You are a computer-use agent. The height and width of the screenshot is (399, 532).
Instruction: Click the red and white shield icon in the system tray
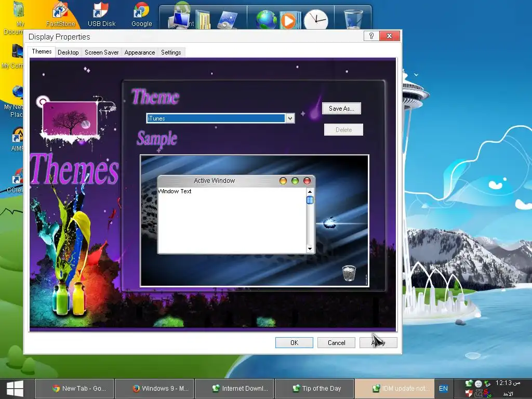[469, 394]
